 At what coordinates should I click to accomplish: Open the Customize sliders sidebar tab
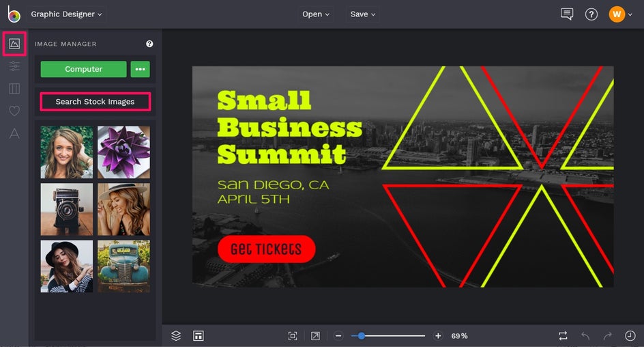(x=14, y=66)
